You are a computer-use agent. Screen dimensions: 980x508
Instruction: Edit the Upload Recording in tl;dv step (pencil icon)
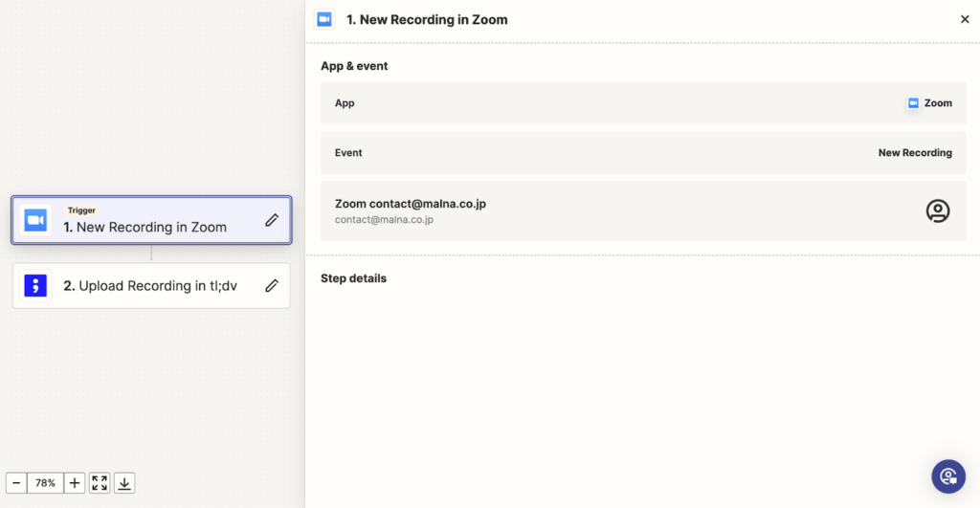[272, 285]
